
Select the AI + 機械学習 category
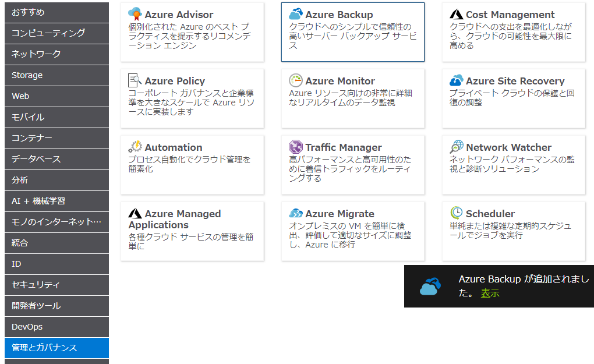[x=57, y=201]
